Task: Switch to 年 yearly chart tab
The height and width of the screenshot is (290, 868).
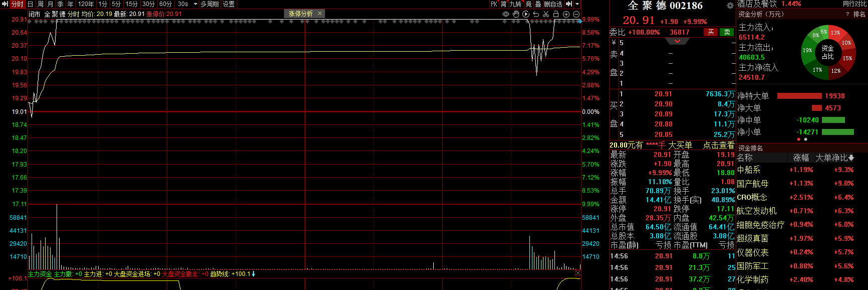Action: pos(70,4)
